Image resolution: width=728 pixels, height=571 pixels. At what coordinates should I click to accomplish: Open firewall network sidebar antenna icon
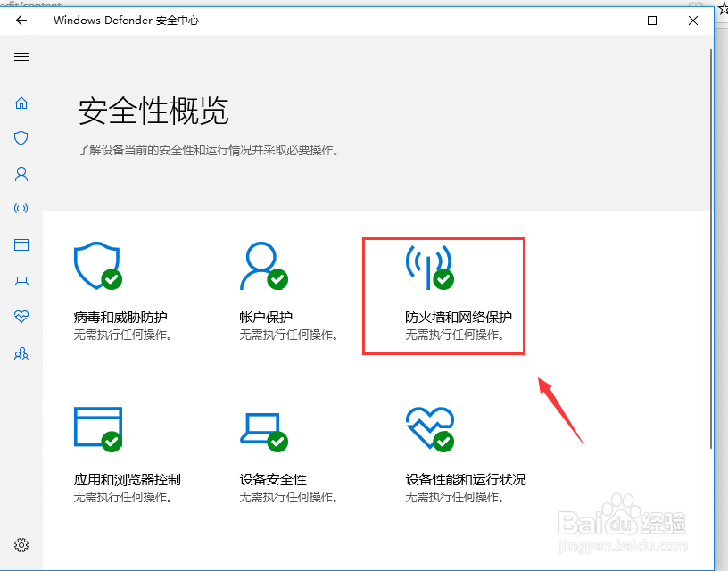[21, 210]
